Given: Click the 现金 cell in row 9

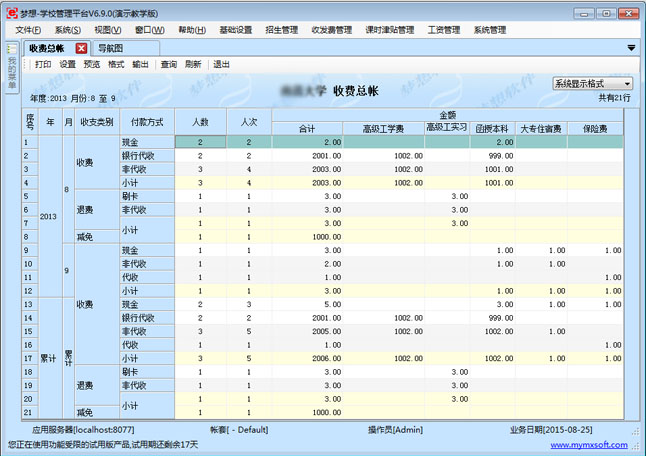Looking at the screenshot, I should click(147, 250).
